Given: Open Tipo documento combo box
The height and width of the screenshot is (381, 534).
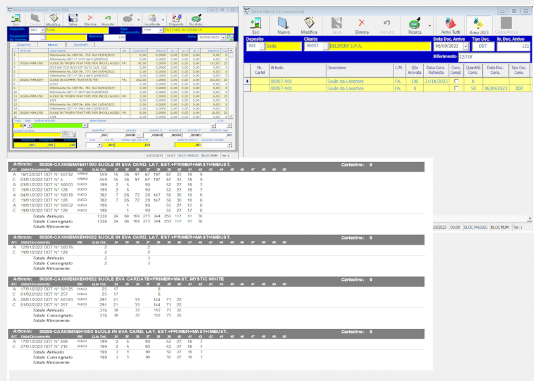Looking at the screenshot, I should pyautogui.click(x=160, y=30).
